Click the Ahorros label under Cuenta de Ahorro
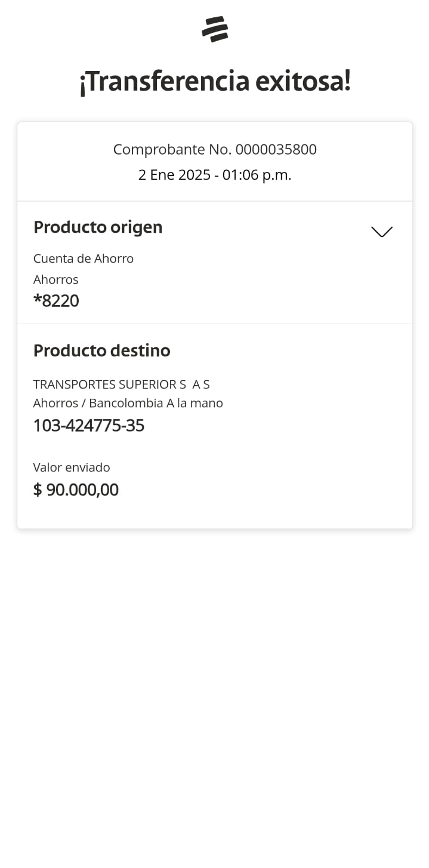This screenshot has height=868, width=429. pyautogui.click(x=55, y=280)
